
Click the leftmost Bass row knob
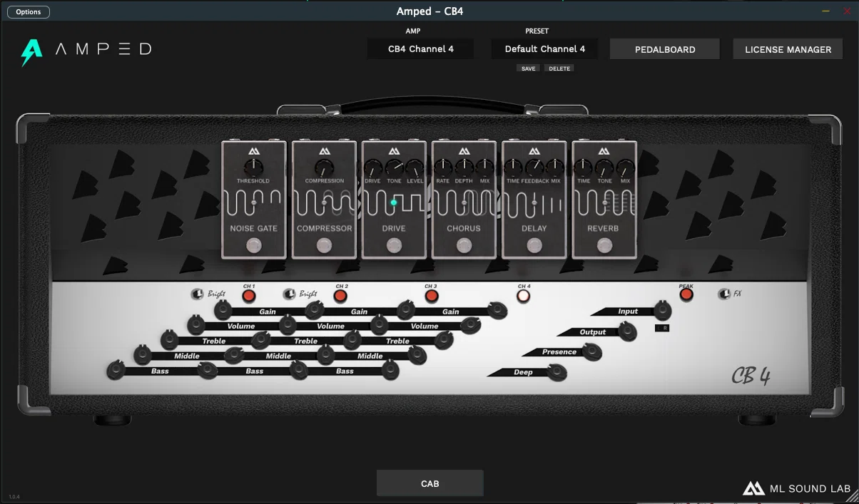[x=116, y=370]
